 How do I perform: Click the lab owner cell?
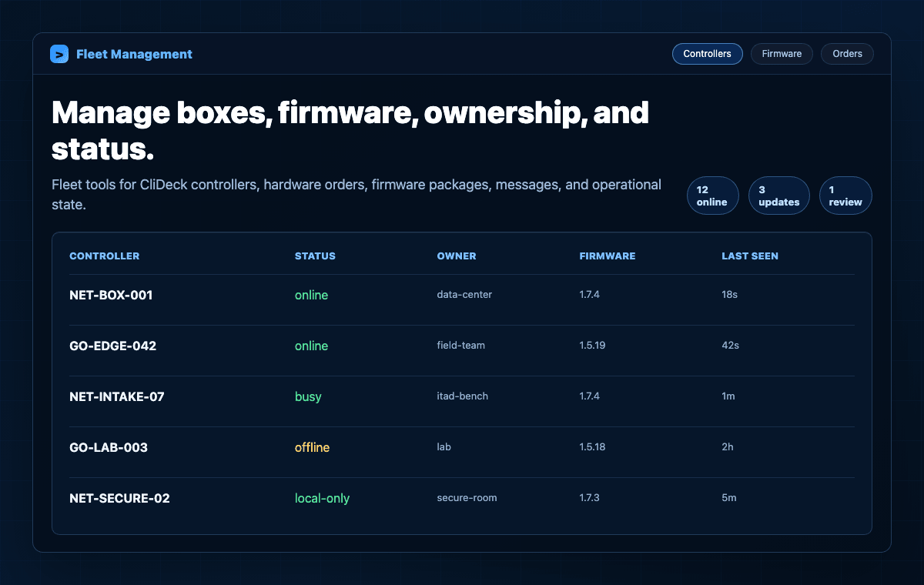pos(444,447)
